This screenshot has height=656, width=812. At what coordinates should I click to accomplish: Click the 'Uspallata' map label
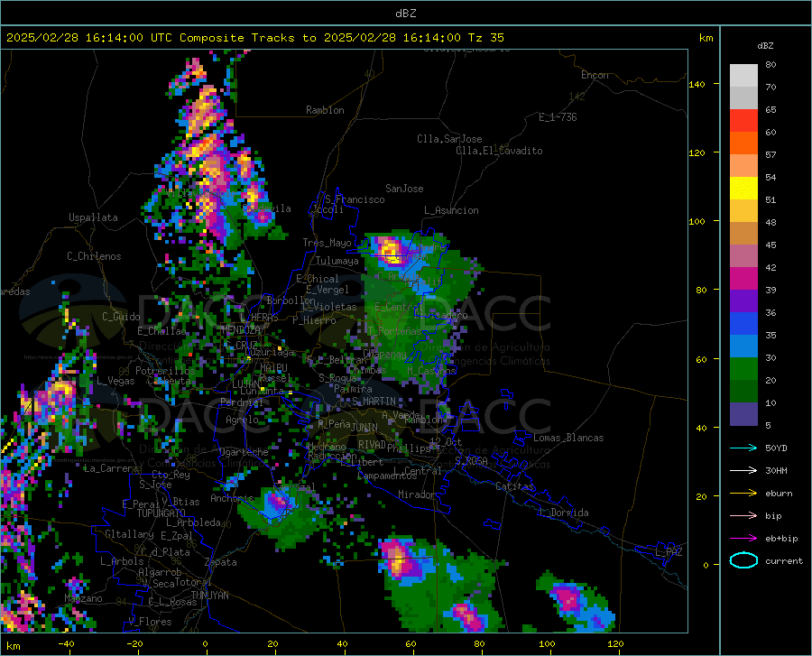[93, 218]
